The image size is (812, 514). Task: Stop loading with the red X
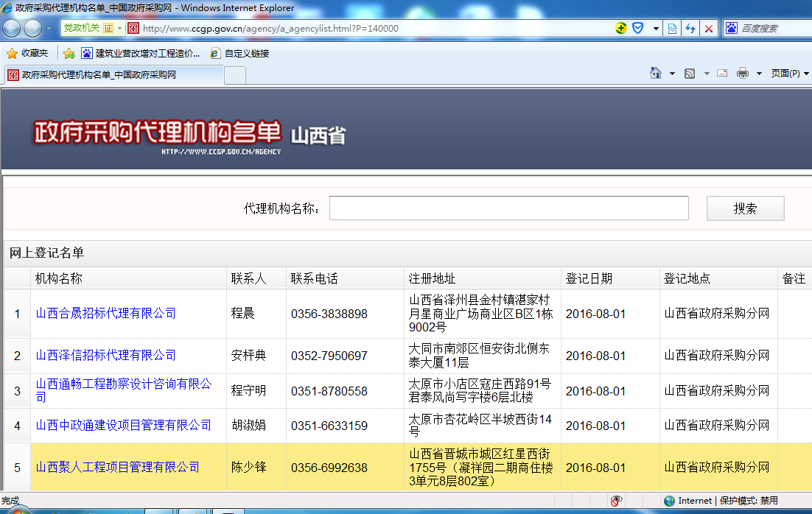point(708,29)
